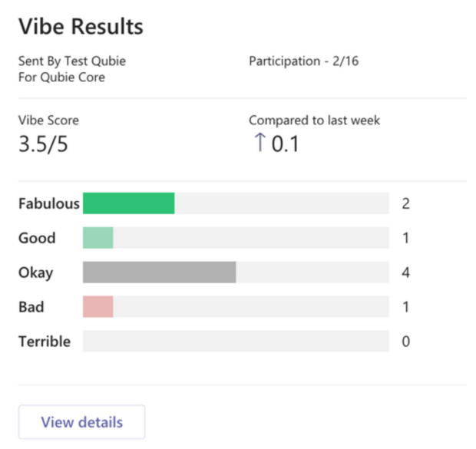
Task: Click the Fabulous label
Action: point(49,203)
